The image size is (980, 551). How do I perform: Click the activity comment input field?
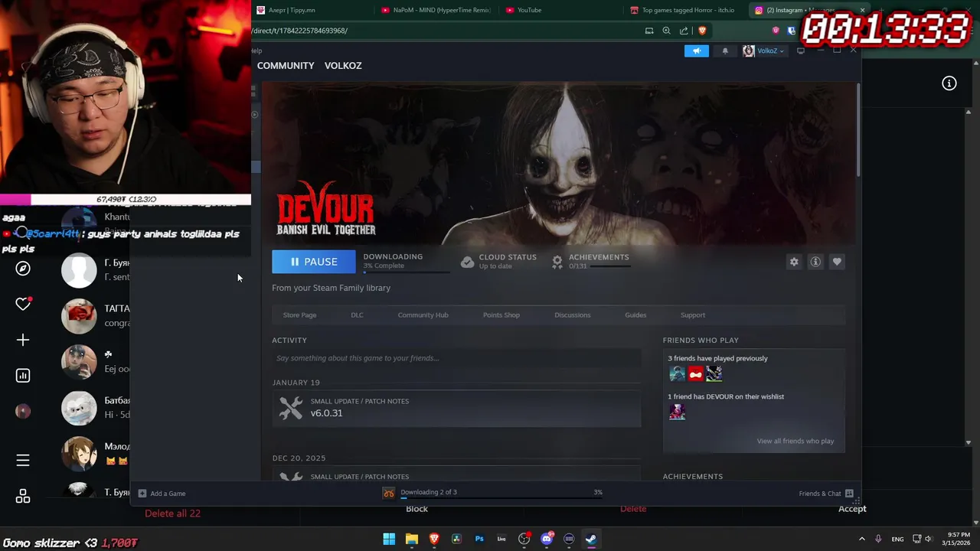point(456,358)
